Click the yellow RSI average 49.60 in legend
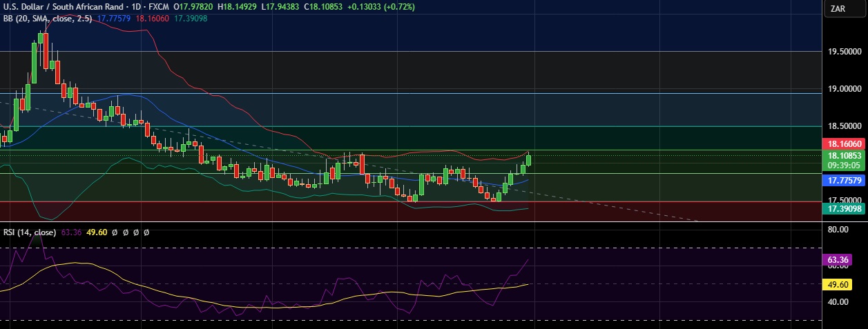This screenshot has width=868, height=329. [x=97, y=232]
